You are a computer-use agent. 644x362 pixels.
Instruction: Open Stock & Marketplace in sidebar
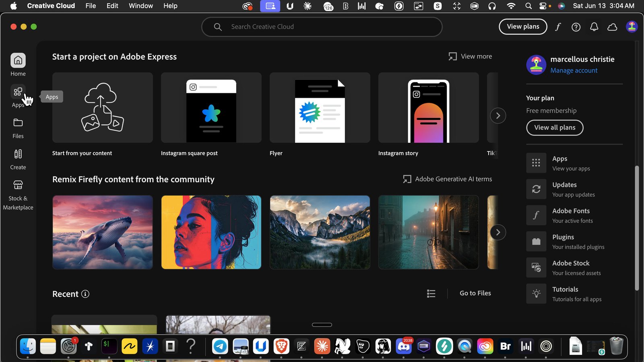(18, 185)
